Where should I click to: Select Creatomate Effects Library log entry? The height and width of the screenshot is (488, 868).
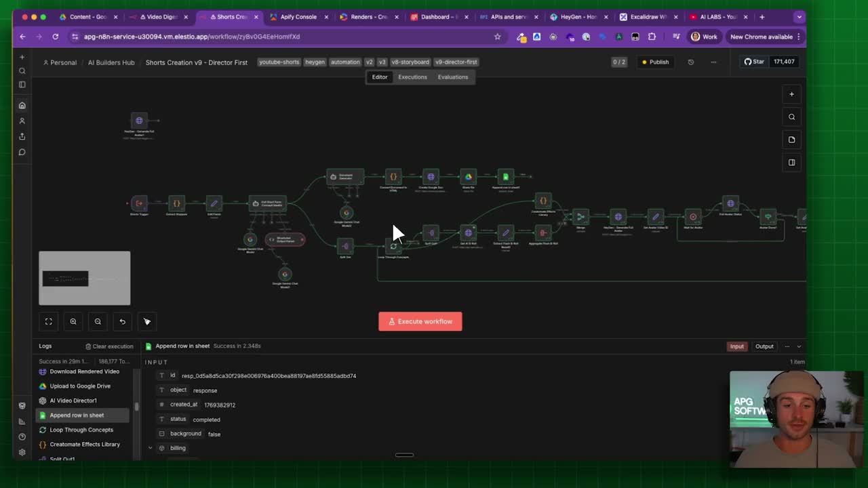pyautogui.click(x=85, y=445)
